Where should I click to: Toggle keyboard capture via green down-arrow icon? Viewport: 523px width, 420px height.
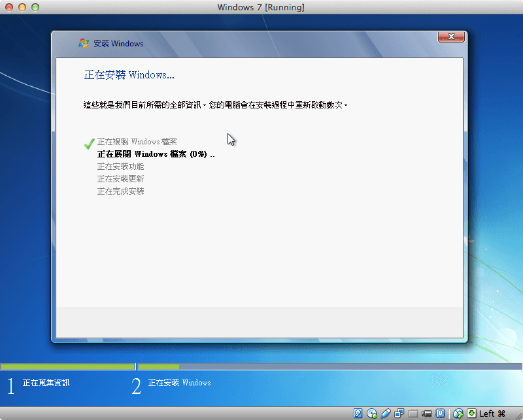[x=471, y=413]
